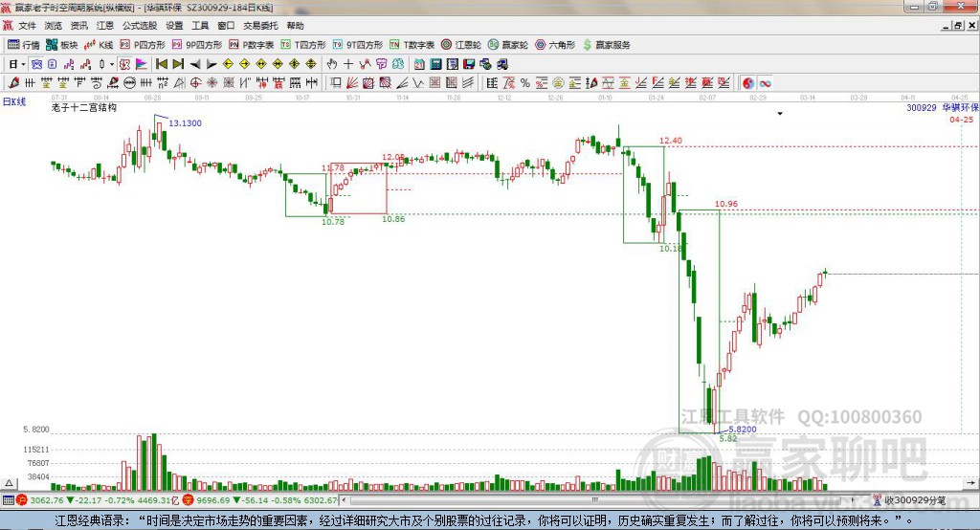
Task: Click the first yellow diamond left-arrow icon
Action: (x=228, y=64)
